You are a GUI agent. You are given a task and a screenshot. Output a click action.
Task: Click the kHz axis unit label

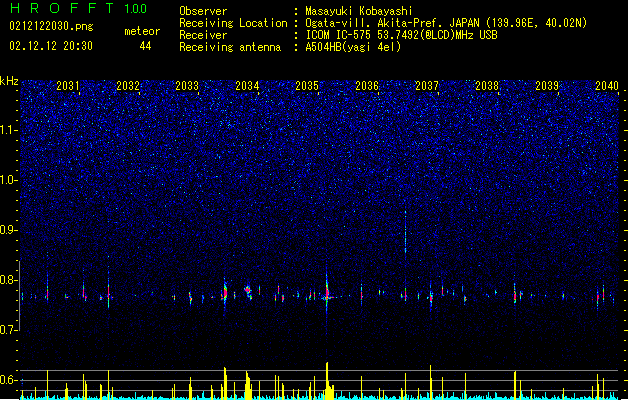click(9, 81)
